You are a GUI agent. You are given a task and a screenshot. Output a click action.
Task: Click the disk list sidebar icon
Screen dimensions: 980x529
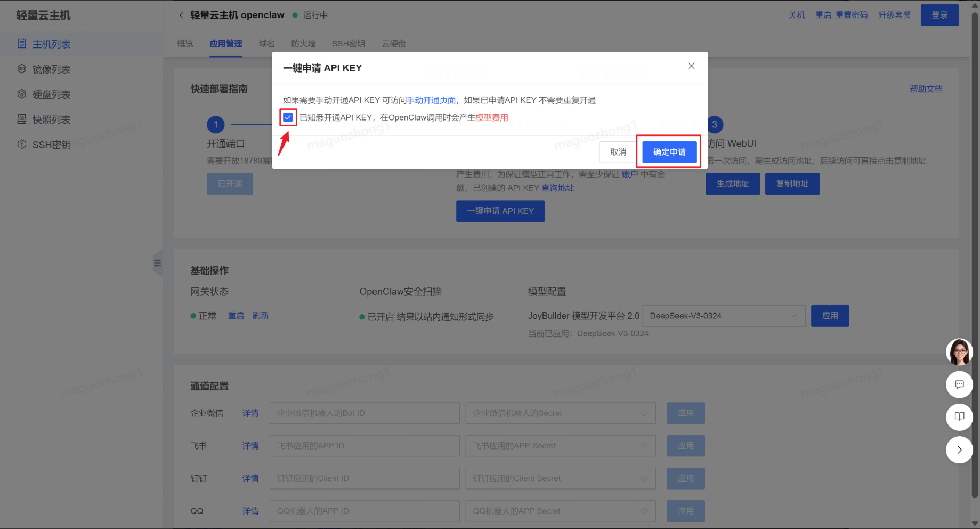point(22,94)
